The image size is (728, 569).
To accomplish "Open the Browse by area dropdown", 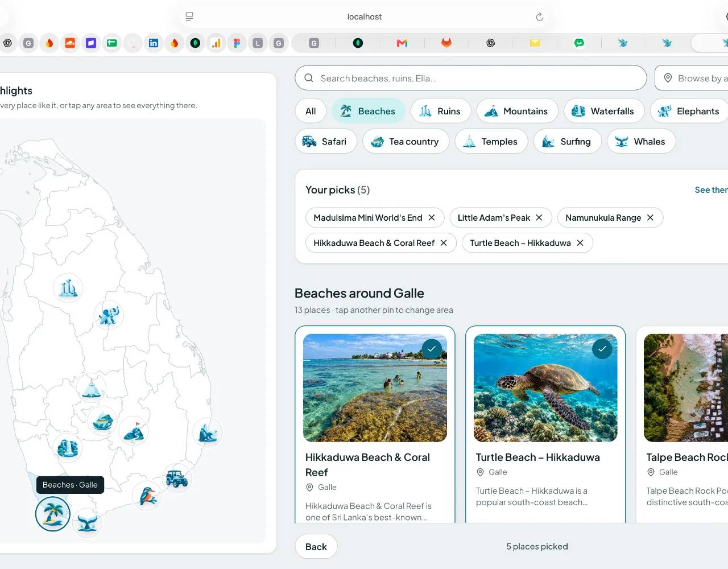I will pyautogui.click(x=692, y=78).
